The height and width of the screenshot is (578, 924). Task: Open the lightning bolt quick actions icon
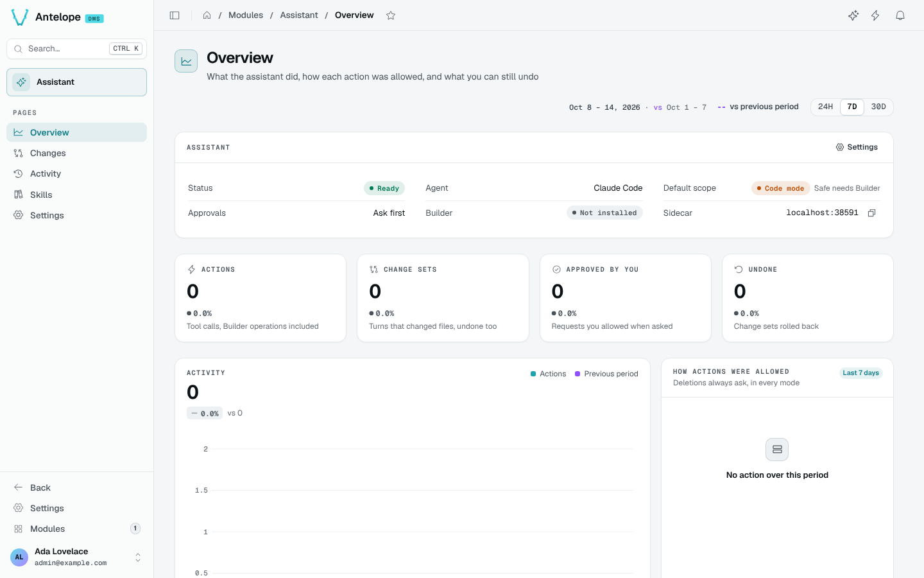875,15
